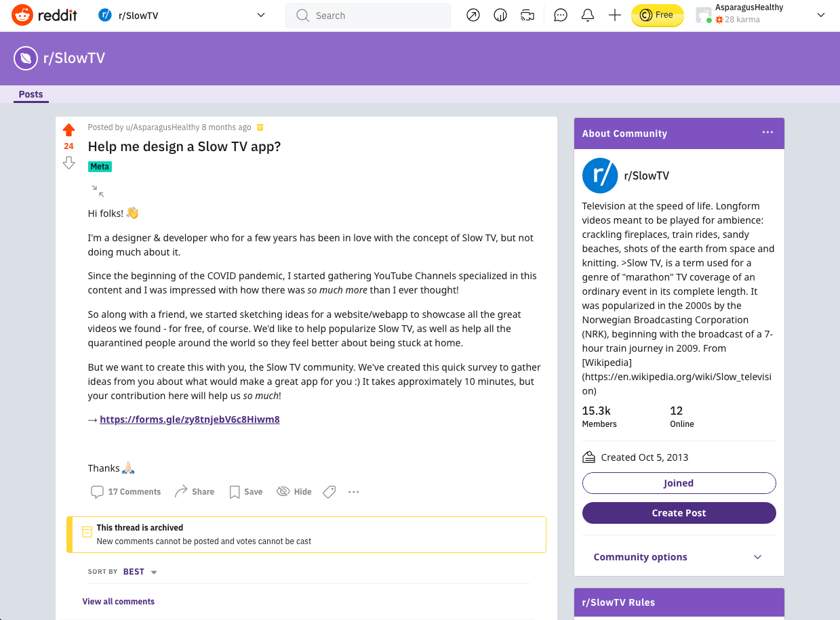
Task: Save this post with the bookmark icon
Action: click(x=245, y=492)
